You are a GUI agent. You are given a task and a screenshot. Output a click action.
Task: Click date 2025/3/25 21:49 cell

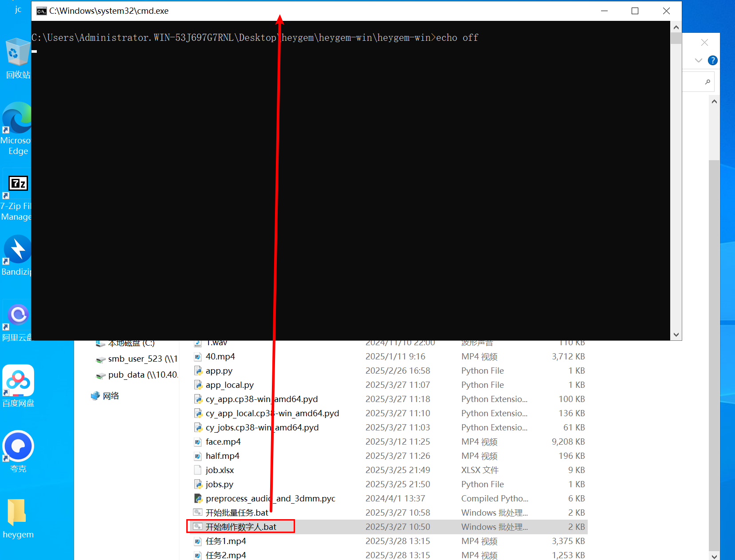(398, 470)
